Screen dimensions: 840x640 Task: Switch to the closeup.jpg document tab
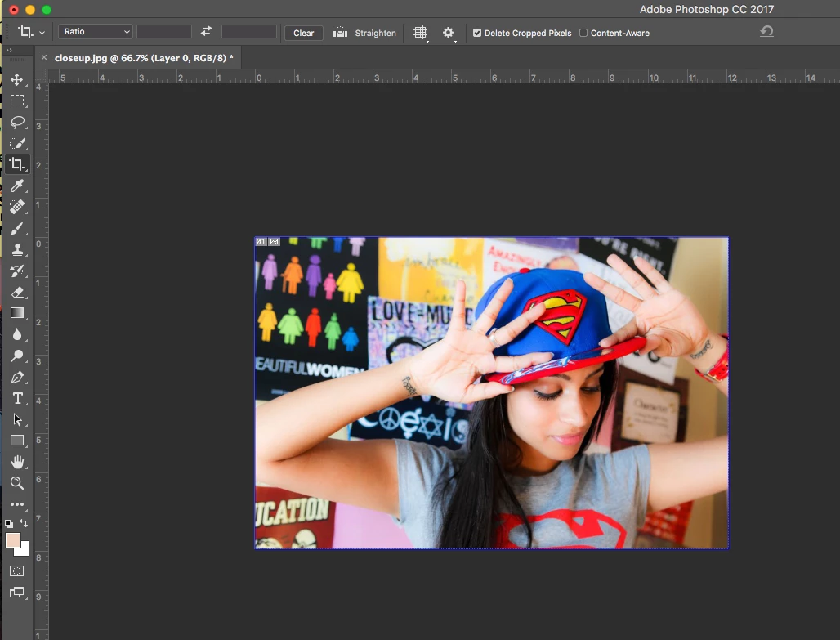(x=144, y=58)
